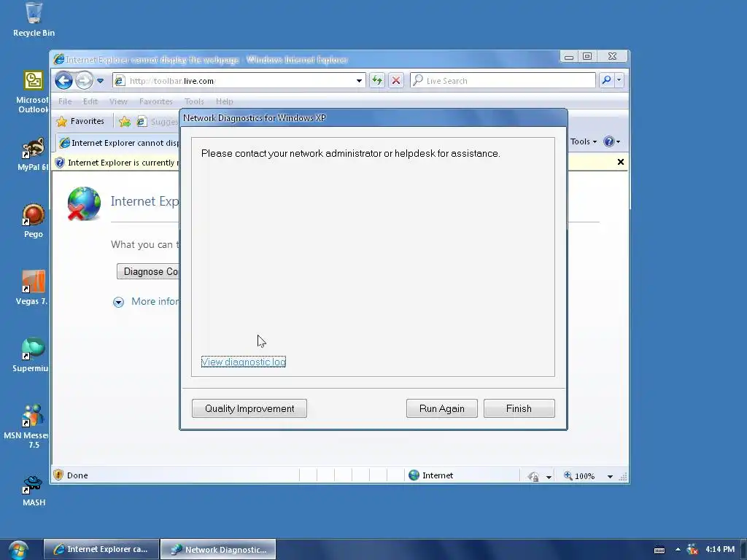Click the View diagnostic log link
This screenshot has width=747, height=560.
pos(244,362)
